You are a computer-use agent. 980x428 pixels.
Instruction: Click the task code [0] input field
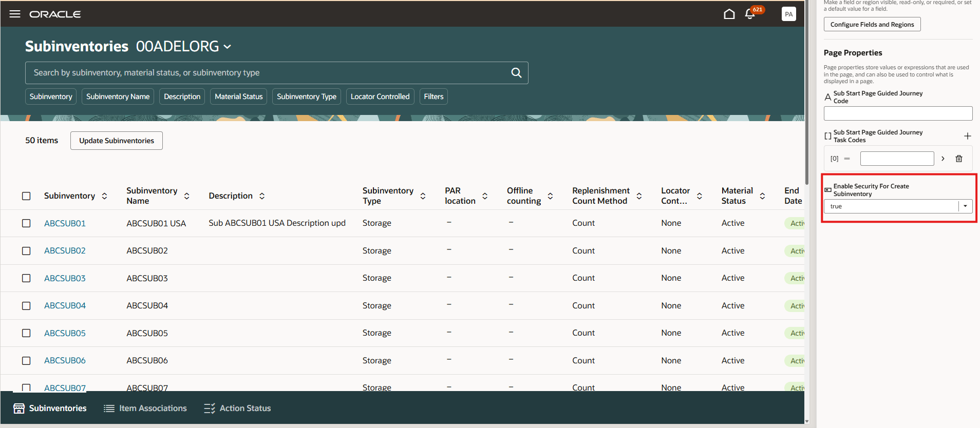(897, 159)
